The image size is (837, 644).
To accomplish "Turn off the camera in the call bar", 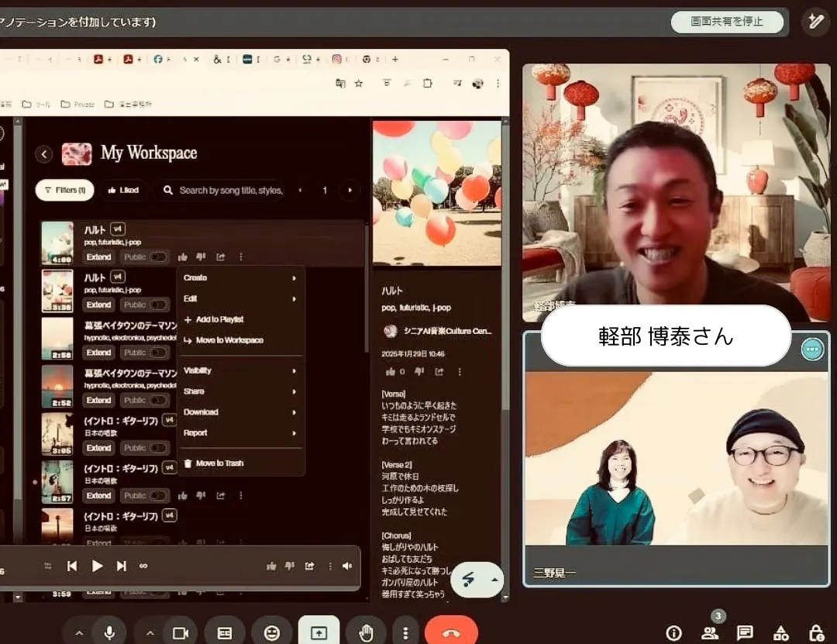I will tap(181, 632).
